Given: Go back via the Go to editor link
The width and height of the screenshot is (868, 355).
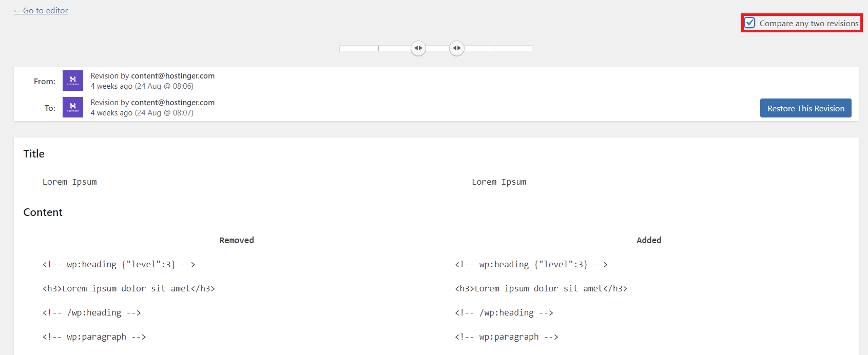Looking at the screenshot, I should point(41,10).
